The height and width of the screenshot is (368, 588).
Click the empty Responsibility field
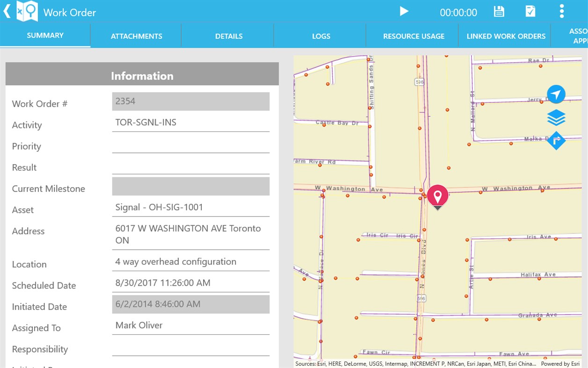click(x=191, y=347)
